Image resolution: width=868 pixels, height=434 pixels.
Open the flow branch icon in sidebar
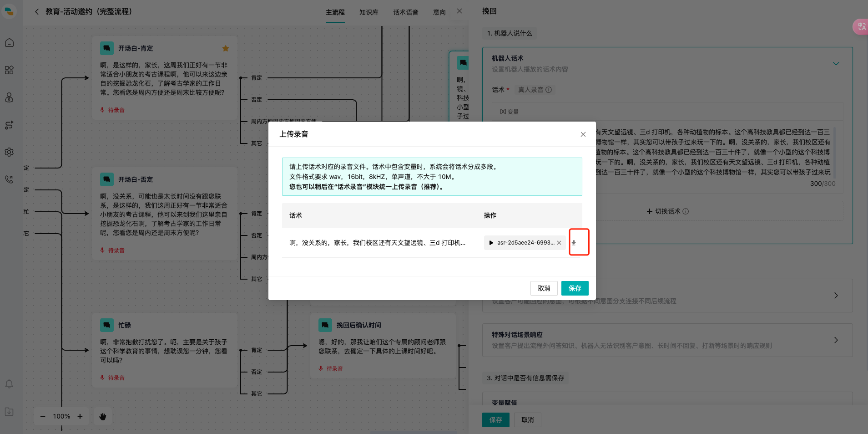(x=9, y=125)
